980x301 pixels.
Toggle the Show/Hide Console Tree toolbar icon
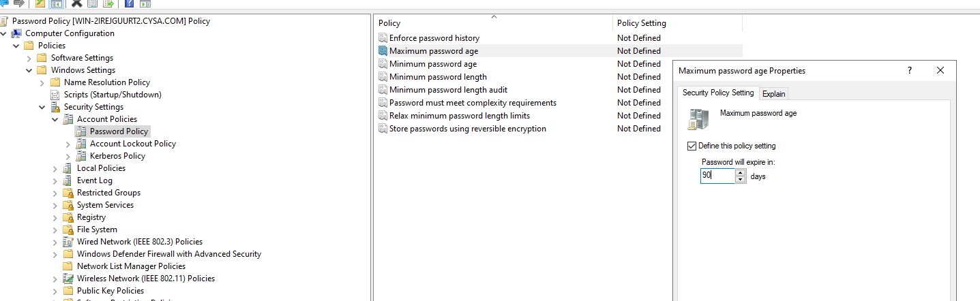(x=57, y=3)
